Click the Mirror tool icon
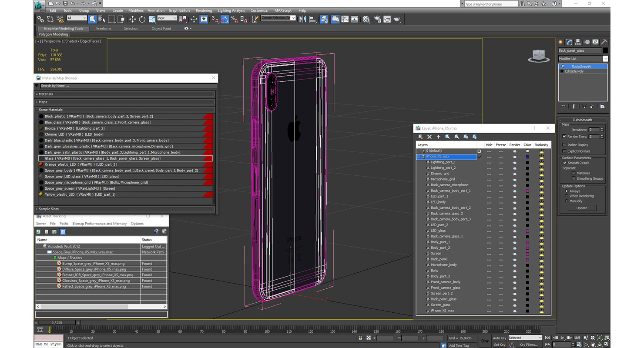This screenshot has height=348, width=644. [303, 19]
